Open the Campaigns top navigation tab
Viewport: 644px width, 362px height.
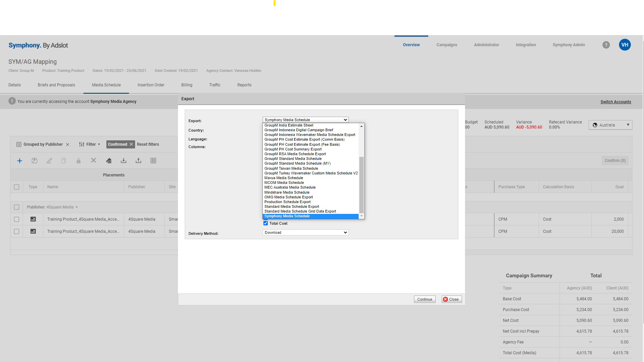tap(447, 45)
